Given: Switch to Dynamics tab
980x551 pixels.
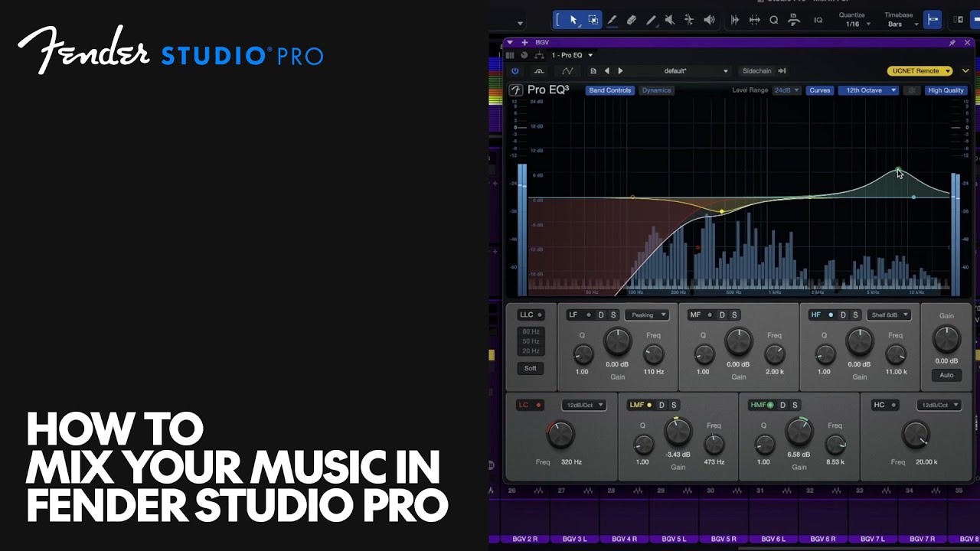Looking at the screenshot, I should [656, 90].
